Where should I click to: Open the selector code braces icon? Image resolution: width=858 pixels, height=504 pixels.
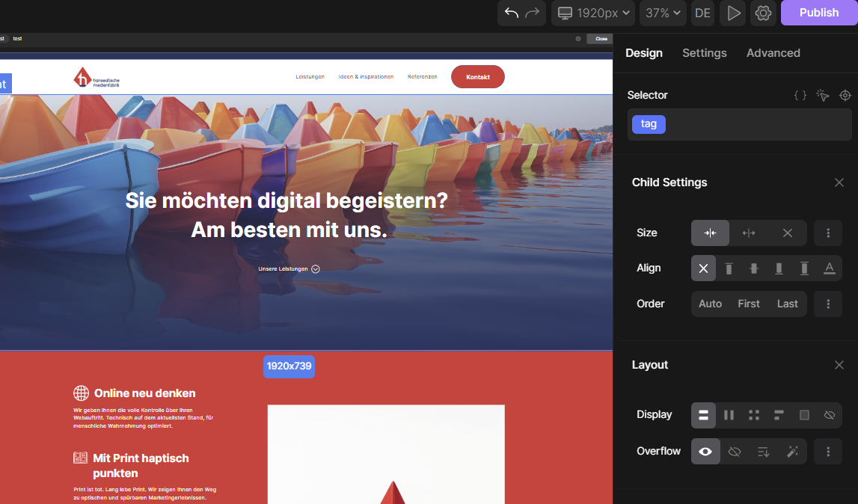click(x=800, y=95)
